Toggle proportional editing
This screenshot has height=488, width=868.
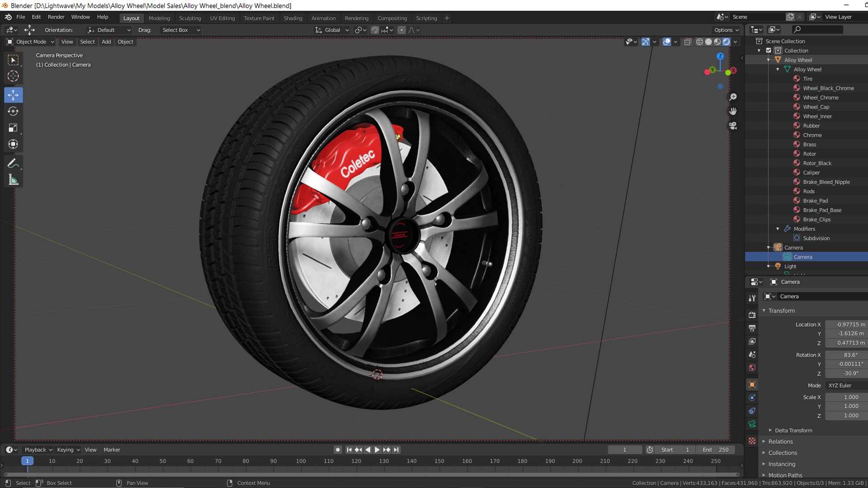pyautogui.click(x=401, y=30)
